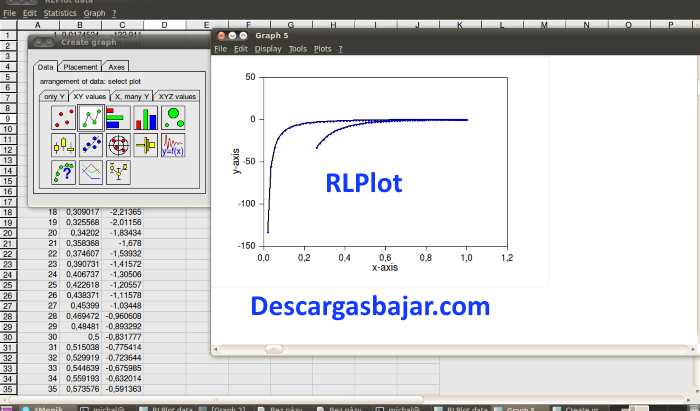
Task: Choose the polar plot target icon
Action: [x=118, y=145]
